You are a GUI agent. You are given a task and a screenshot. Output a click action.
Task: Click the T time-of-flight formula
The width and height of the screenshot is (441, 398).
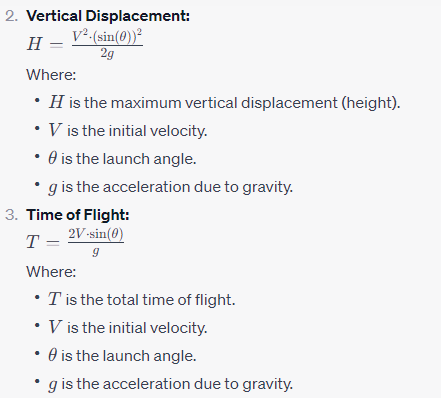pos(75,241)
